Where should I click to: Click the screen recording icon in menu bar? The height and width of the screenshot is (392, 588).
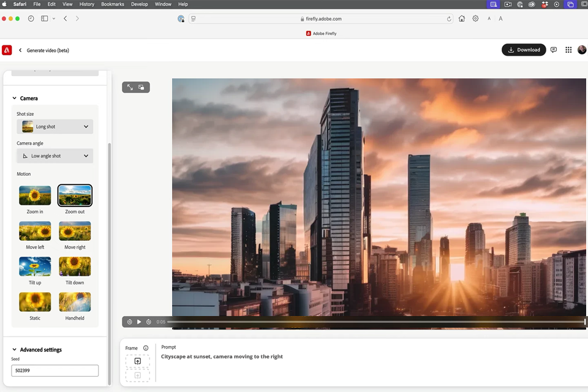pyautogui.click(x=508, y=4)
